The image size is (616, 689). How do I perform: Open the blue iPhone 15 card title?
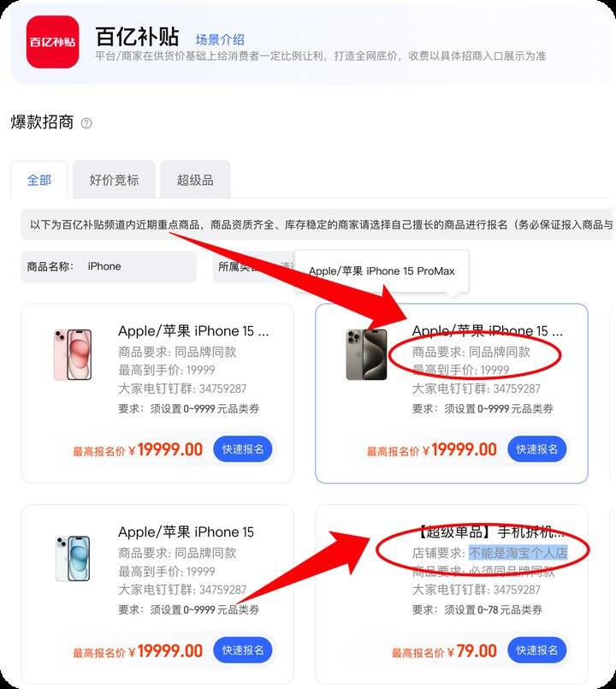coord(186,532)
